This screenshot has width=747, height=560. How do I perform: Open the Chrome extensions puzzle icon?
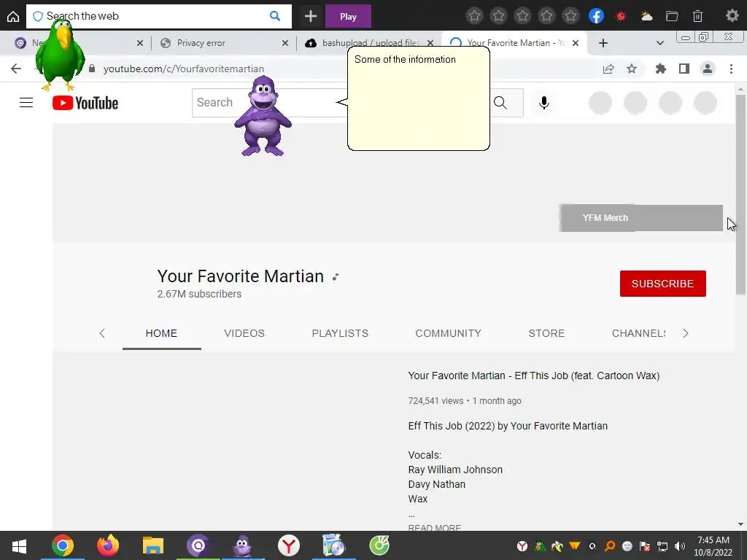[660, 69]
